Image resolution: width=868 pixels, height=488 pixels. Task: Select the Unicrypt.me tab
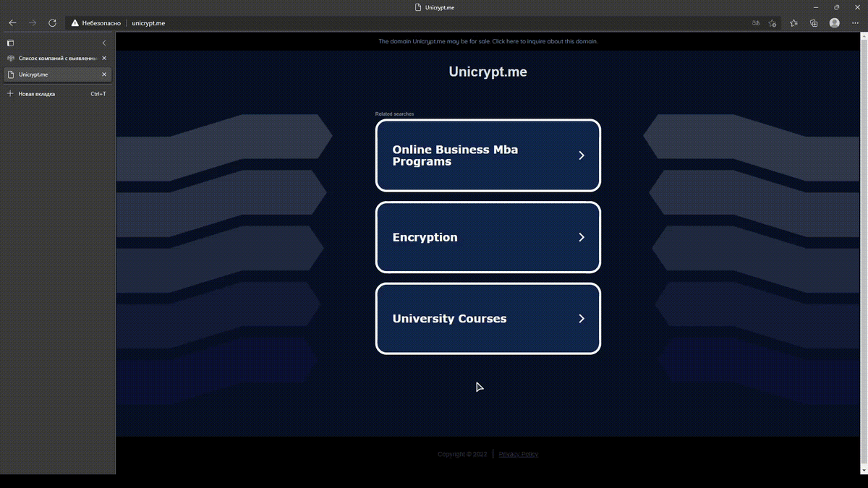pos(57,74)
